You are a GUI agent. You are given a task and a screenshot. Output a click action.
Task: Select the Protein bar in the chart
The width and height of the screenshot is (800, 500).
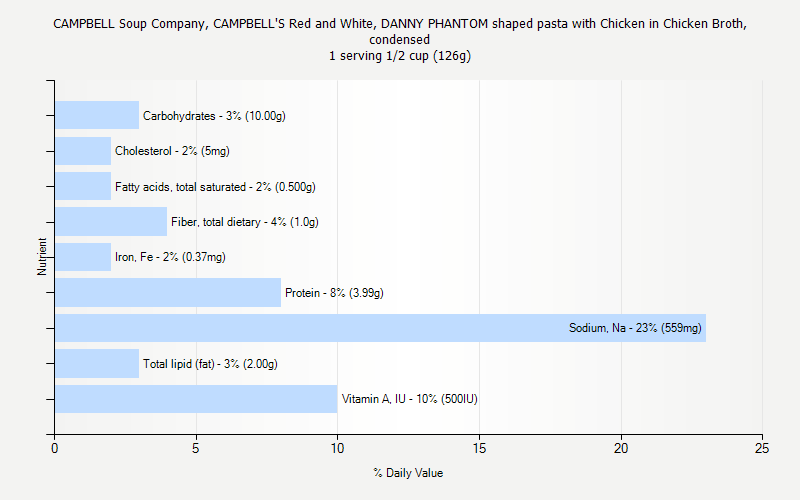(168, 293)
